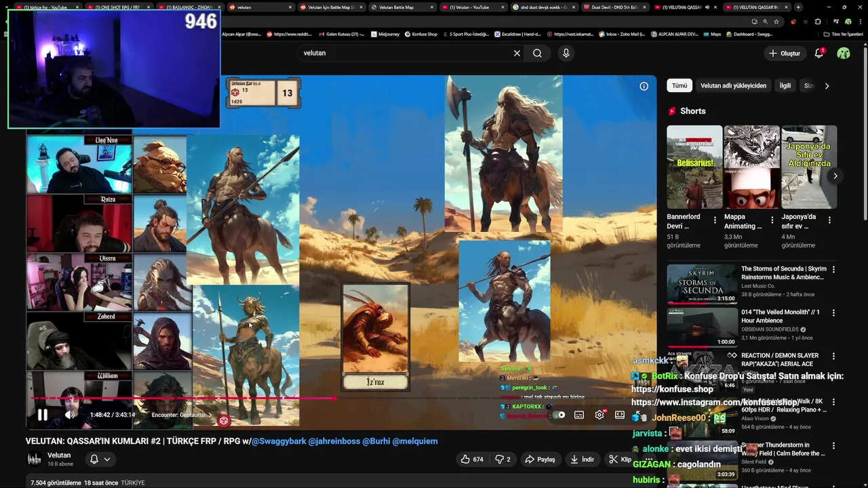Open the YouTube account avatar menu
Viewport: 868px width, 488px height.
(844, 53)
